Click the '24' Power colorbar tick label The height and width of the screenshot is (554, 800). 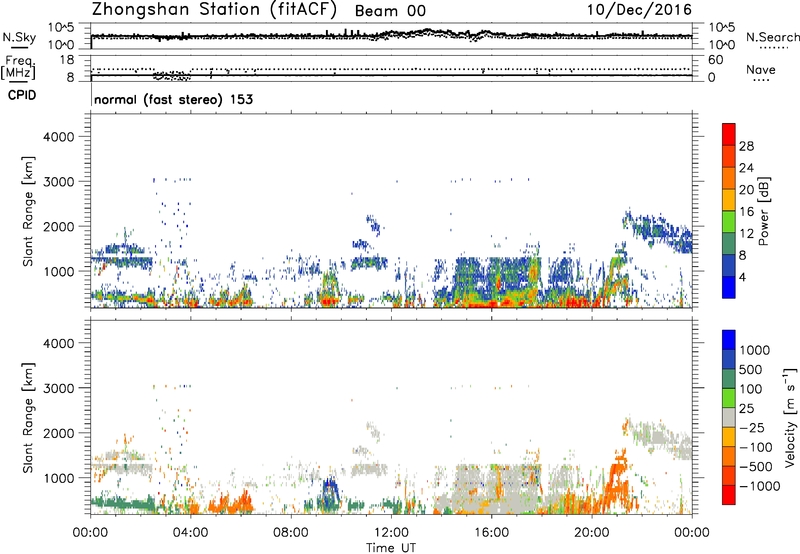[746, 168]
